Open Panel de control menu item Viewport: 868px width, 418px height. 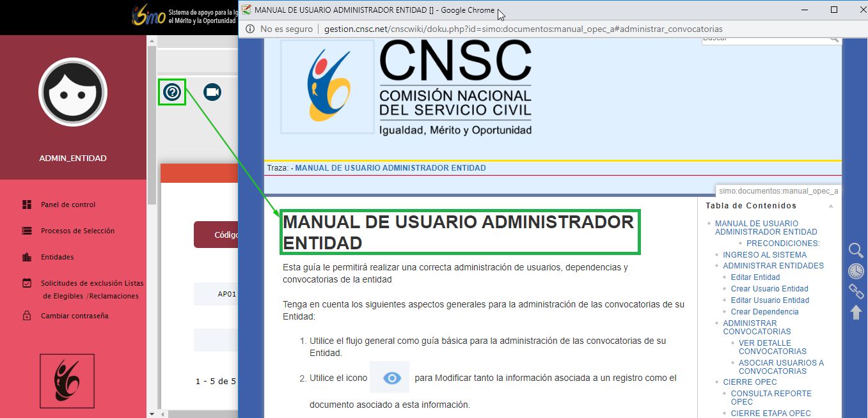[x=68, y=205]
